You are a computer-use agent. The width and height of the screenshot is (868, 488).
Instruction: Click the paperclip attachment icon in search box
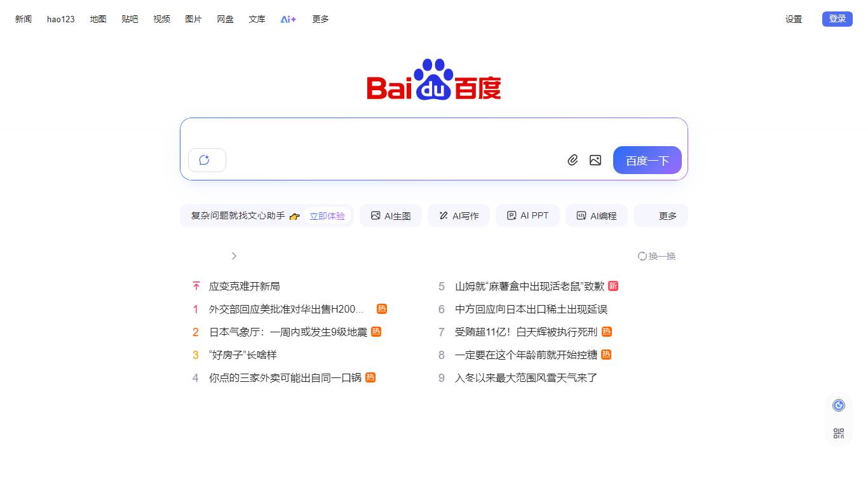573,160
